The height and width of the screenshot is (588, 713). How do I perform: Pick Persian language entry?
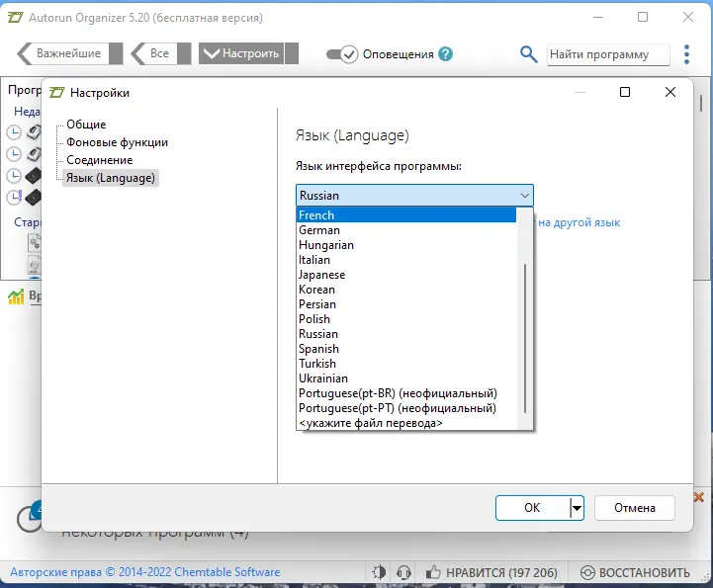406,304
